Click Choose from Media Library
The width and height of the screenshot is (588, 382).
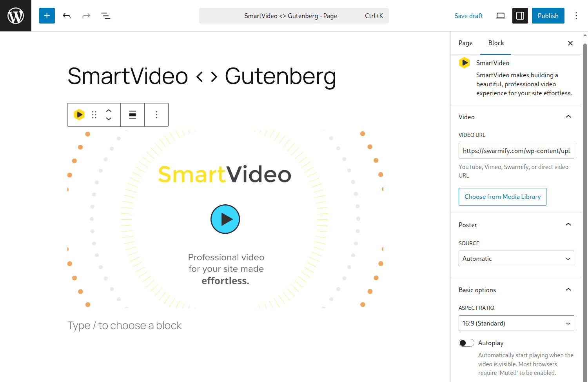(502, 196)
